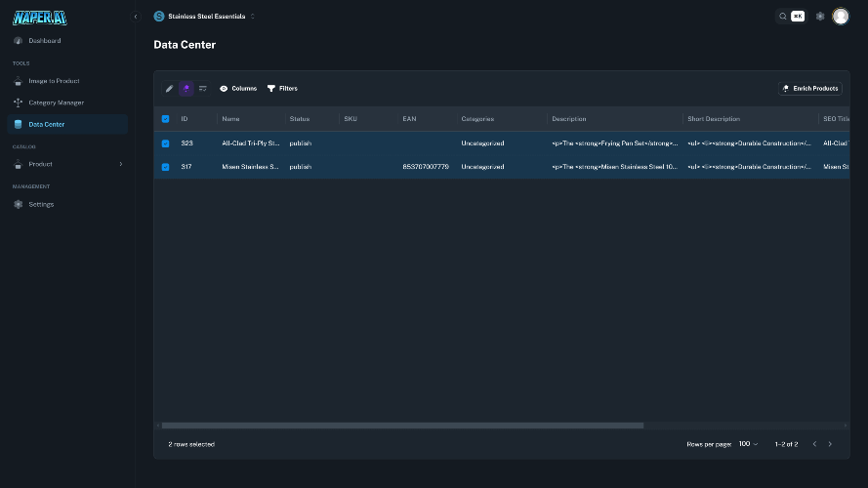Open the Filters panel
Viewport: 868px width, 488px height.
point(282,89)
